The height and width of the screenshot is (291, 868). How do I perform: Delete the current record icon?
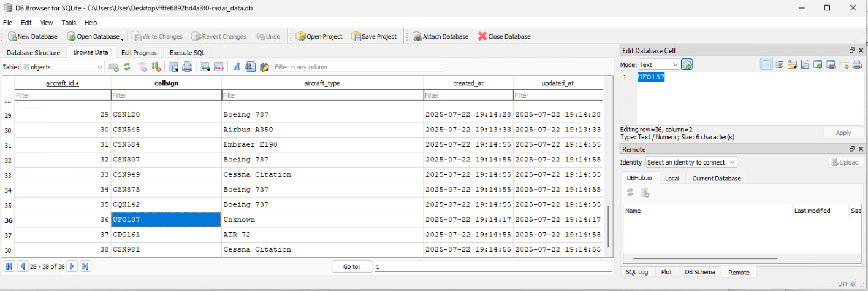click(219, 67)
